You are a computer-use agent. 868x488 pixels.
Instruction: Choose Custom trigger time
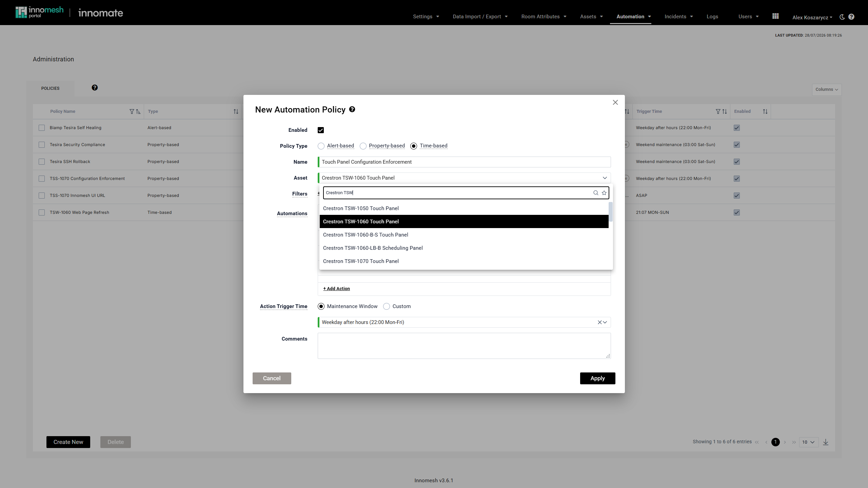[x=387, y=306]
